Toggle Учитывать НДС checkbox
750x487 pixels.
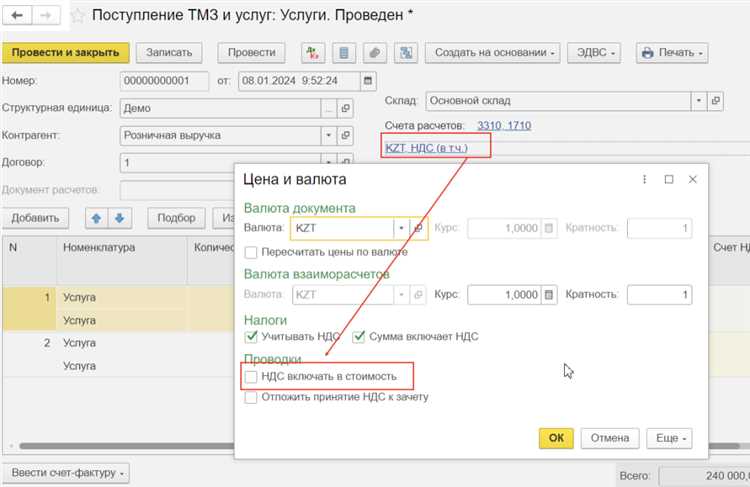click(251, 337)
